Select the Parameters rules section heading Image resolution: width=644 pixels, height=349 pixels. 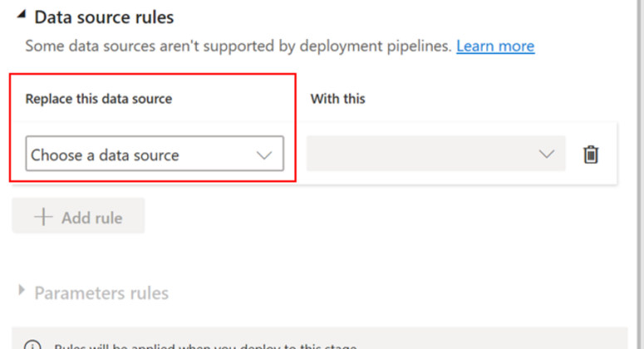tap(101, 292)
